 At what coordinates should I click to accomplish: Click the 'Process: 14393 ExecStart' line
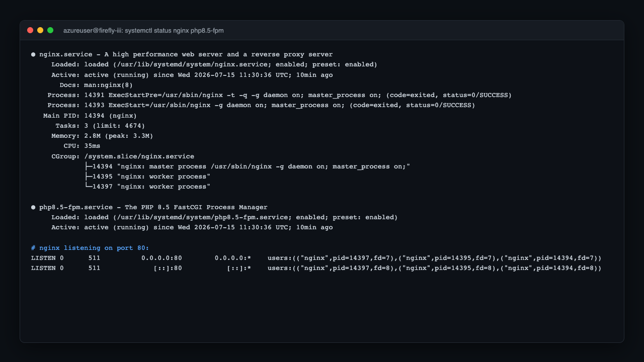(x=261, y=105)
